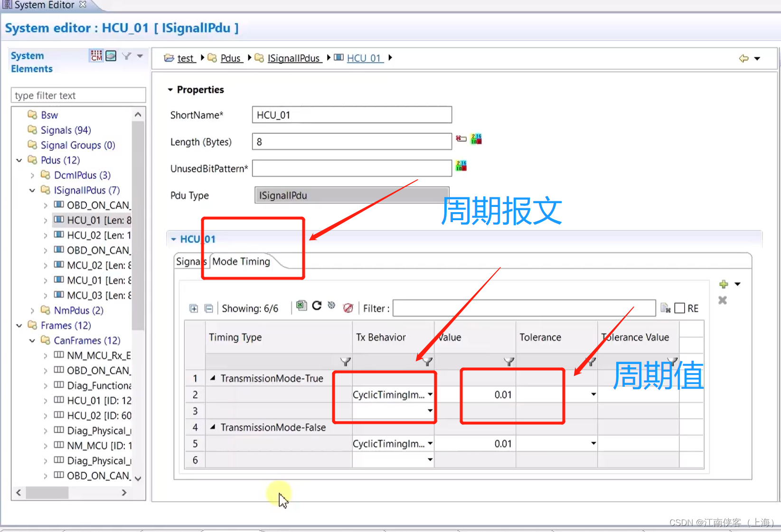Image resolution: width=781 pixels, height=532 pixels.
Task: Expand all rows in timing table
Action: click(194, 308)
